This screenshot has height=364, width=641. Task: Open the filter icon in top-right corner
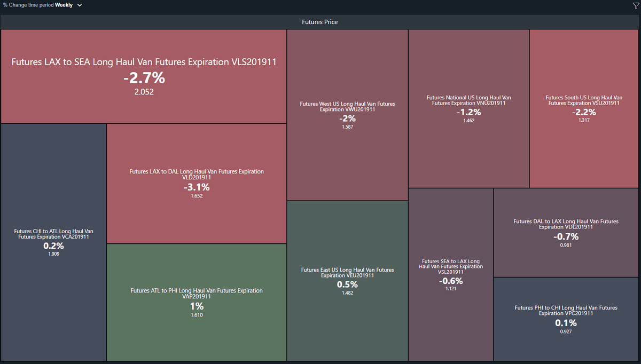pyautogui.click(x=635, y=5)
